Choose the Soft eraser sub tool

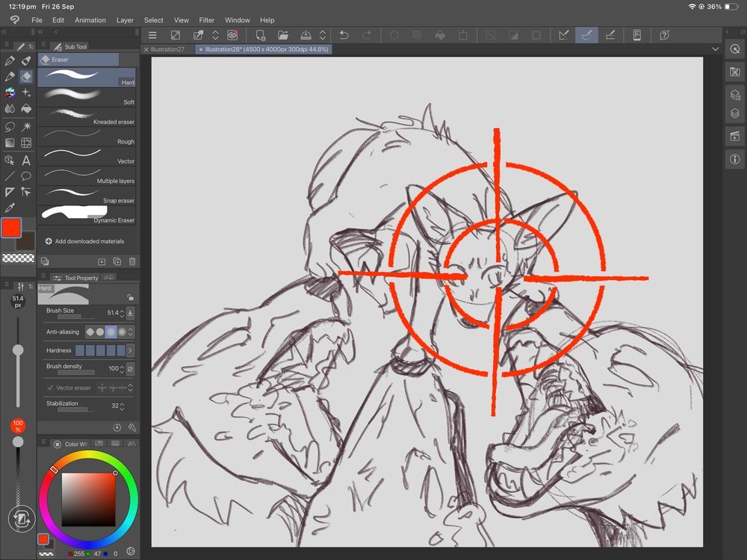87,97
